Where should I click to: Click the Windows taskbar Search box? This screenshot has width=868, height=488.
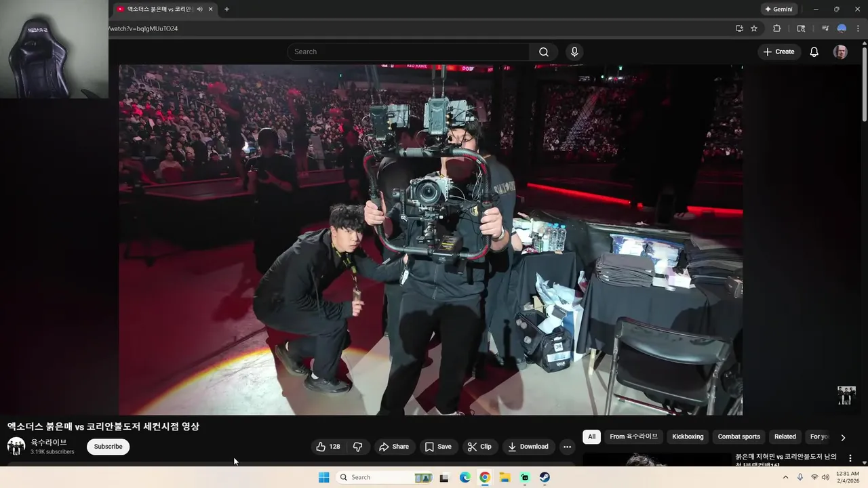(384, 477)
